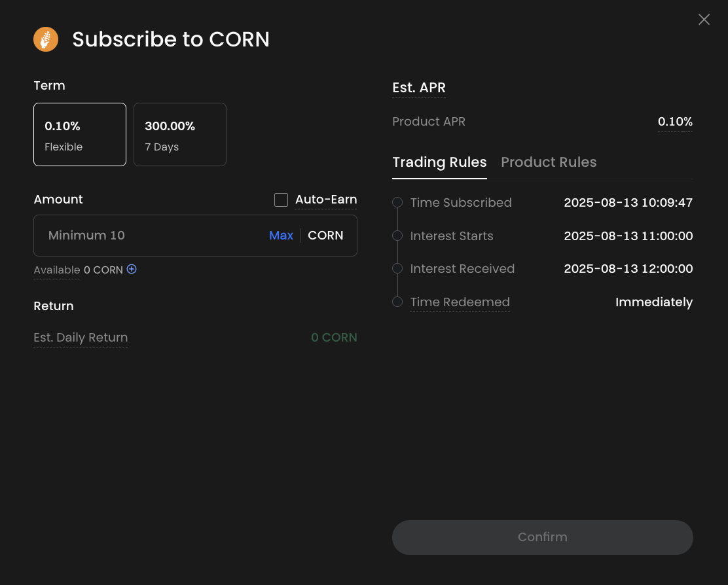Click the Time Subscribed date value
This screenshot has width=728, height=585.
tap(628, 203)
